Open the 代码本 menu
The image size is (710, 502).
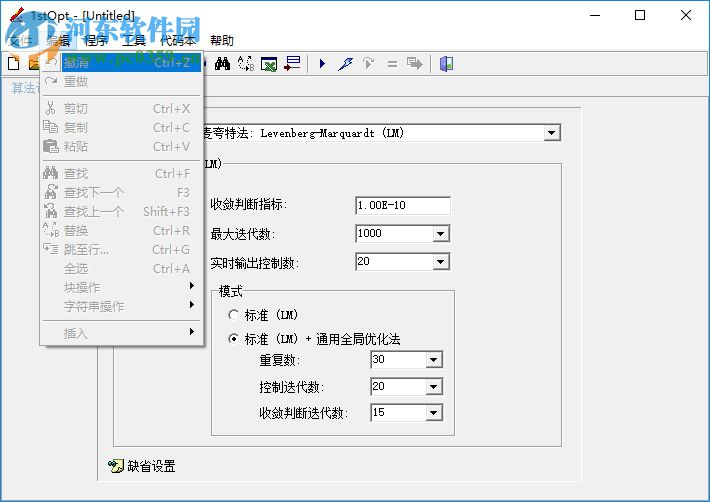(178, 41)
